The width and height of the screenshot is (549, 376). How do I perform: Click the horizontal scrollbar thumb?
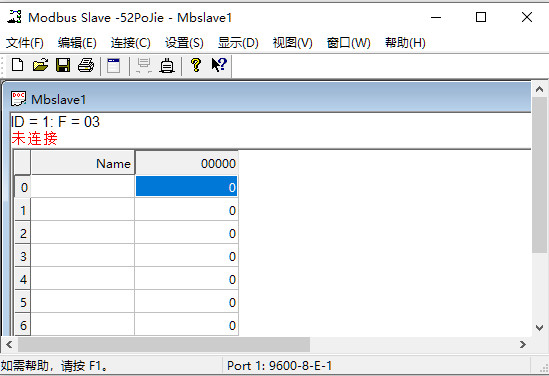pyautogui.click(x=164, y=344)
